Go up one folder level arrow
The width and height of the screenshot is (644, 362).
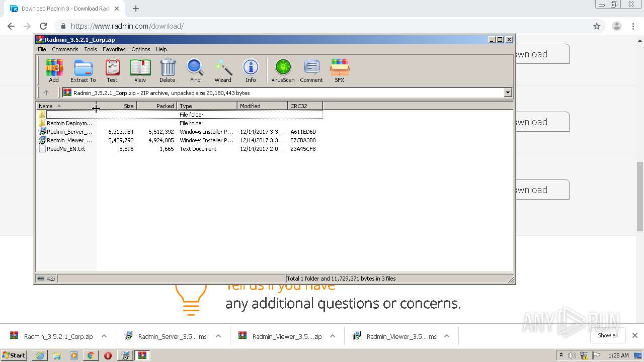click(x=46, y=93)
